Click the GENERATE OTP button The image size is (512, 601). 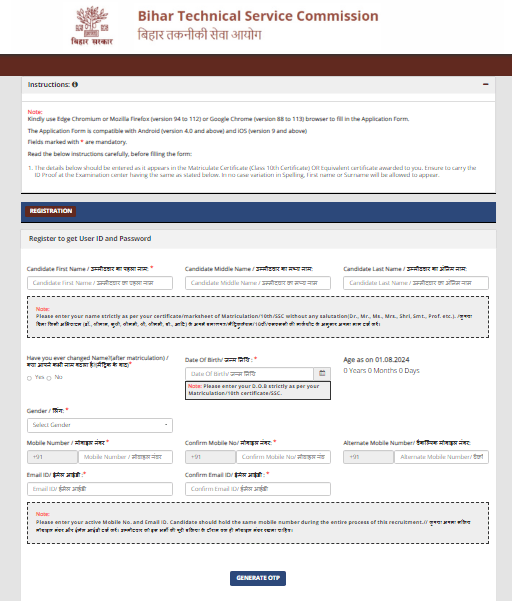pos(258,578)
